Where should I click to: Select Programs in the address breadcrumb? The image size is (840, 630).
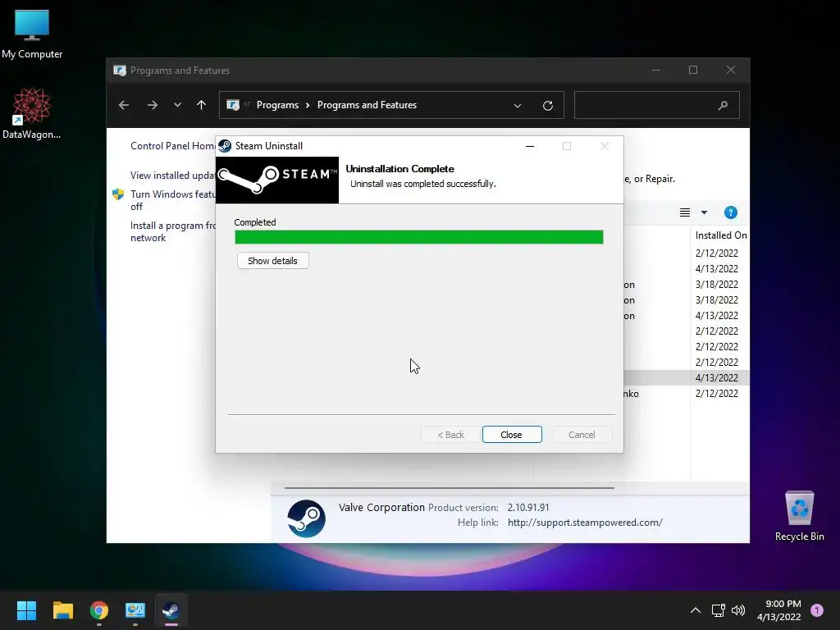click(277, 105)
